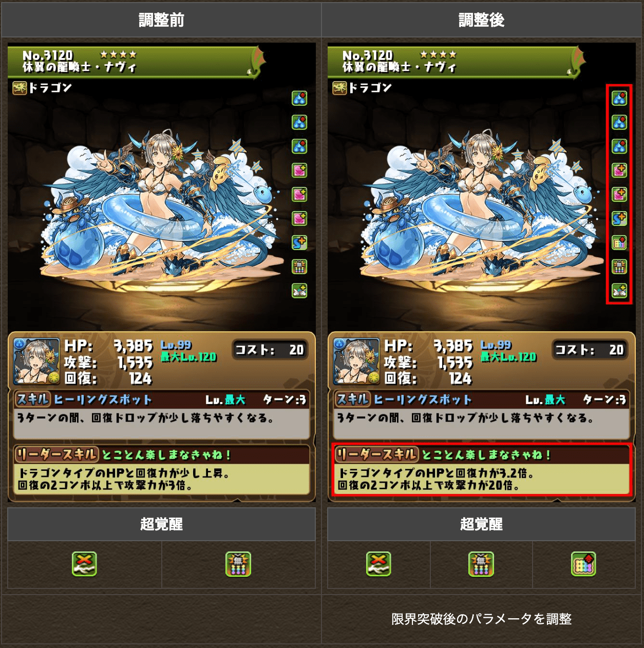Click the ヒーリングスポット skill bar in 調整前
Viewport: 644px width, 648px height.
(161, 399)
